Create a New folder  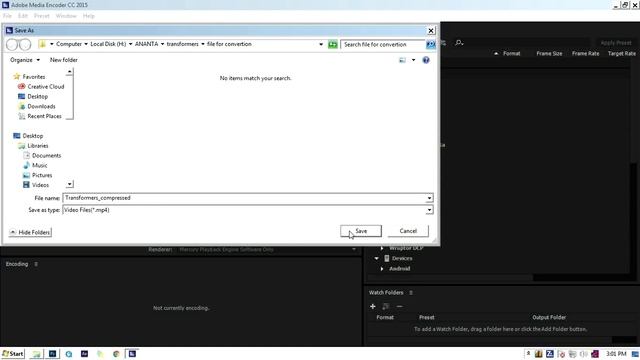pos(64,60)
